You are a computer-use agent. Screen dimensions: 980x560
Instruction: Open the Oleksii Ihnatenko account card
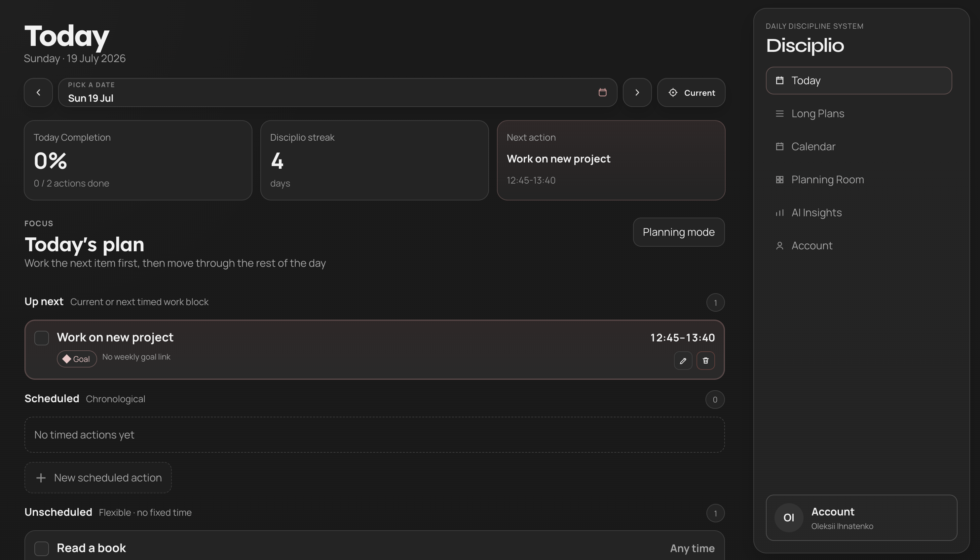(861, 518)
